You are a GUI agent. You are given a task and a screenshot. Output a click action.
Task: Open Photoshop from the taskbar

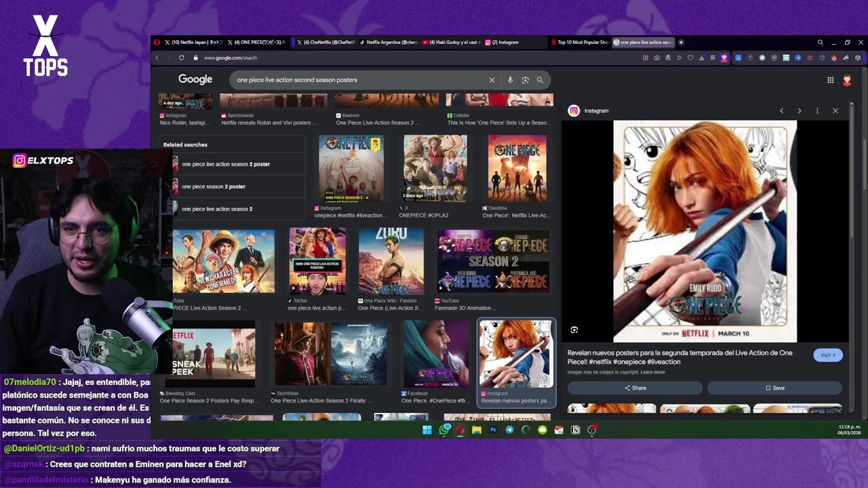tap(493, 430)
